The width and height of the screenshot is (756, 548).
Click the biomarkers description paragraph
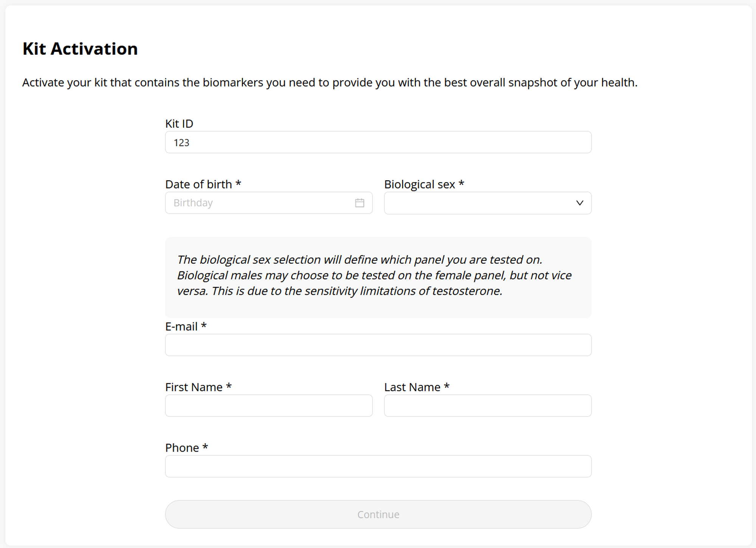[x=330, y=82]
